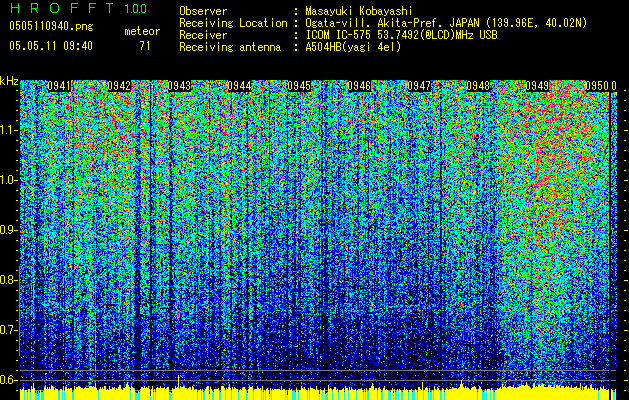
Task: Click the 0.7 kHz axis label
Action: (x=8, y=330)
